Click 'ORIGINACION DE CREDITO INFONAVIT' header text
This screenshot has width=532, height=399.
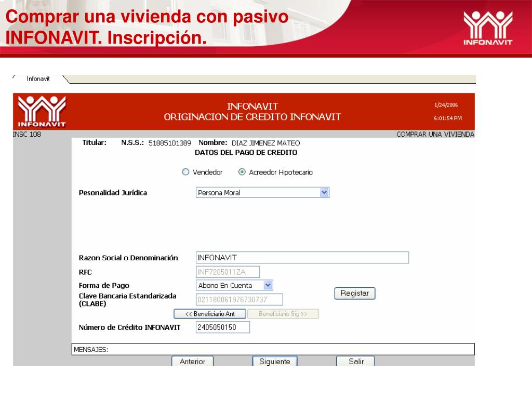click(x=252, y=117)
